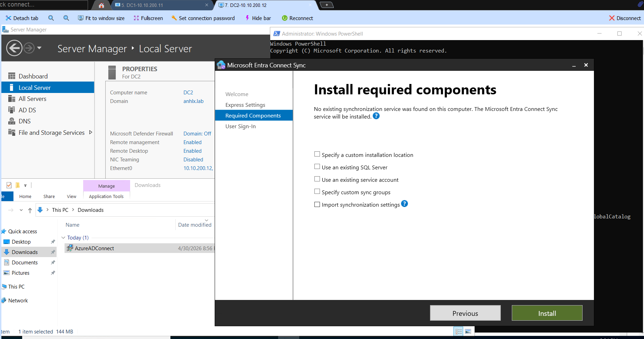Select Local Server in sidebar
This screenshot has width=644, height=339.
point(48,87)
